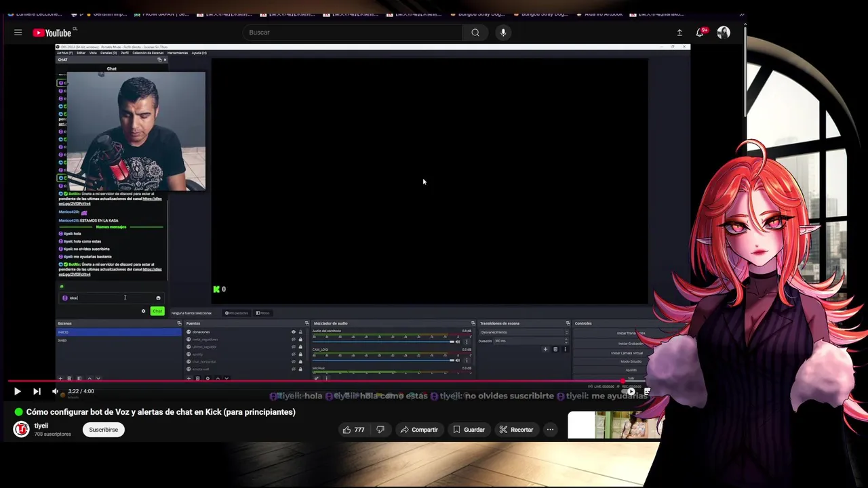
Task: Open chat settings gear icon
Action: pos(143,311)
